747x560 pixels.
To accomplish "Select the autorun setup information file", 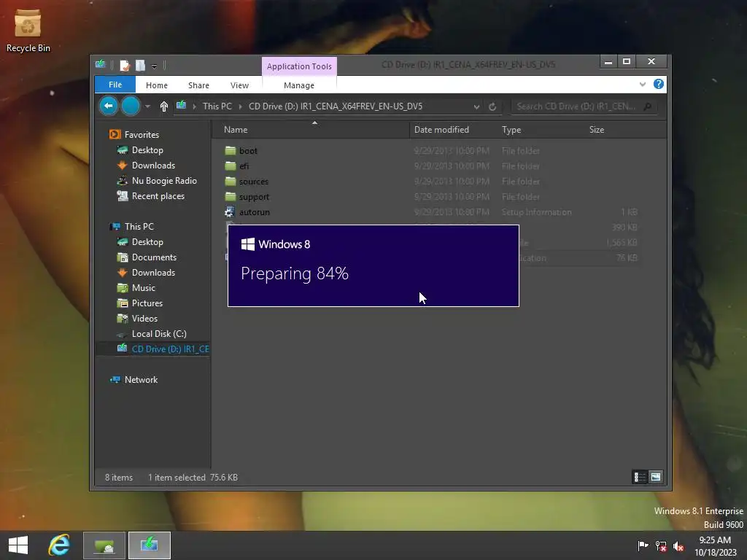I will (254, 212).
